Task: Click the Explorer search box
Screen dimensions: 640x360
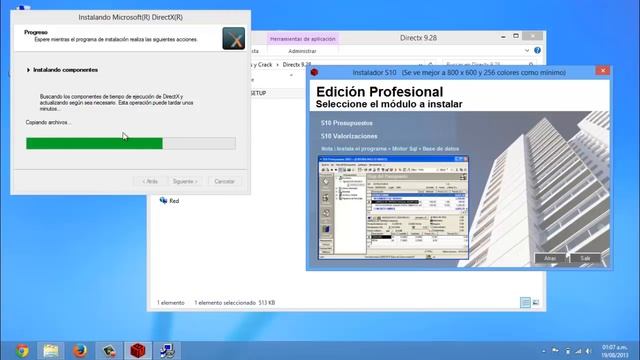Action: tap(489, 64)
